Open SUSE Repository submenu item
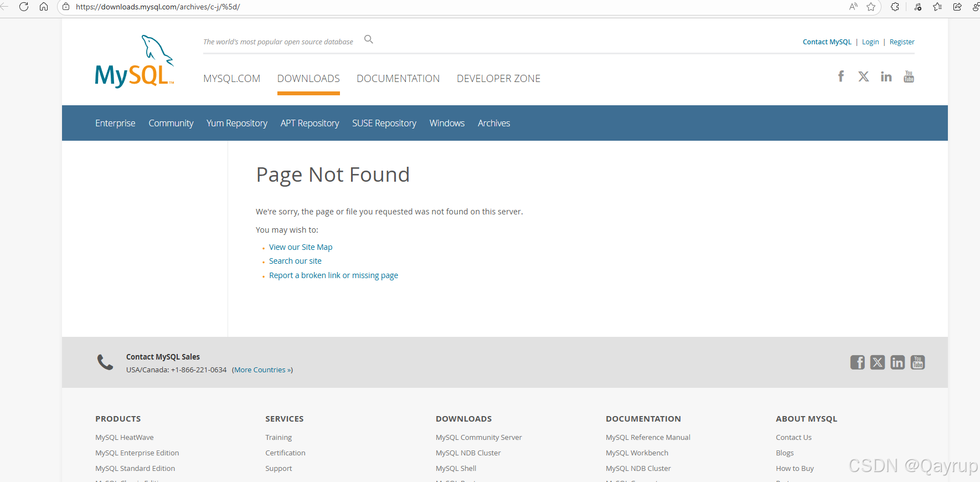 384,123
